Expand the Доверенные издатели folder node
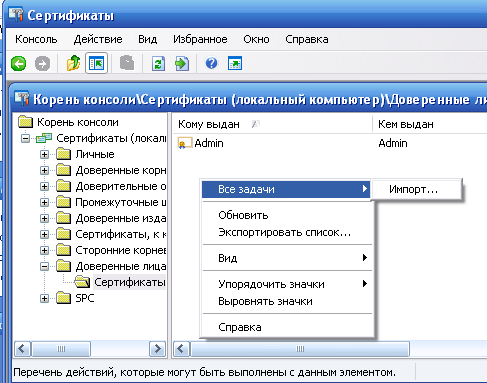Viewport: 487px width, 383px height. (44, 218)
